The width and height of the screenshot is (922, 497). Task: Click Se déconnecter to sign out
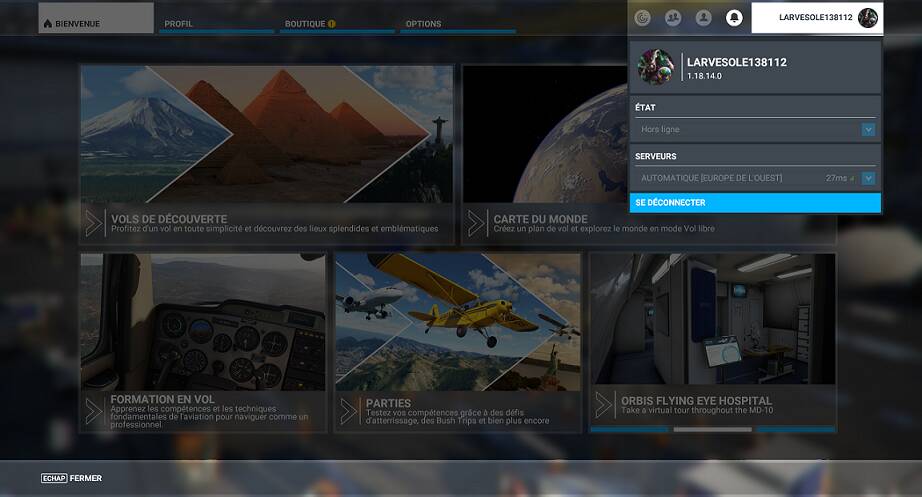click(x=755, y=202)
